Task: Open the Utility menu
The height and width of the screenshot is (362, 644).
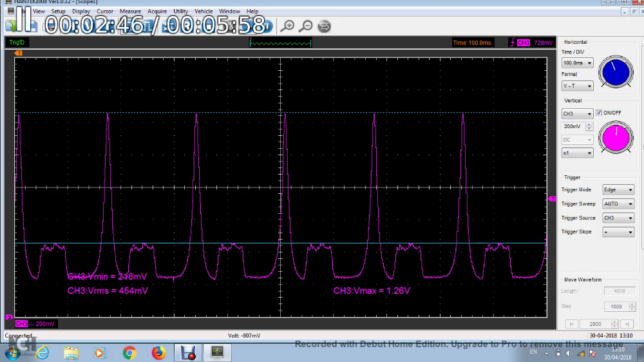Action: point(180,12)
